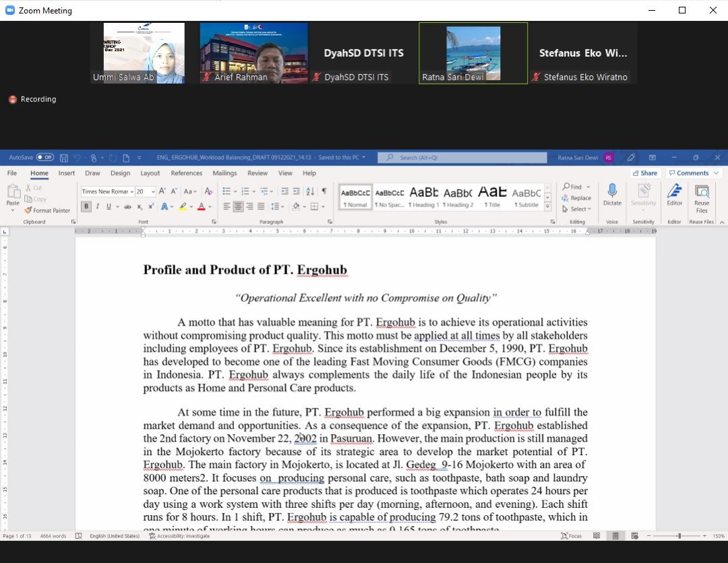Screen dimensions: 728x563
Task: Switch to the Insert tab
Action: [x=66, y=173]
